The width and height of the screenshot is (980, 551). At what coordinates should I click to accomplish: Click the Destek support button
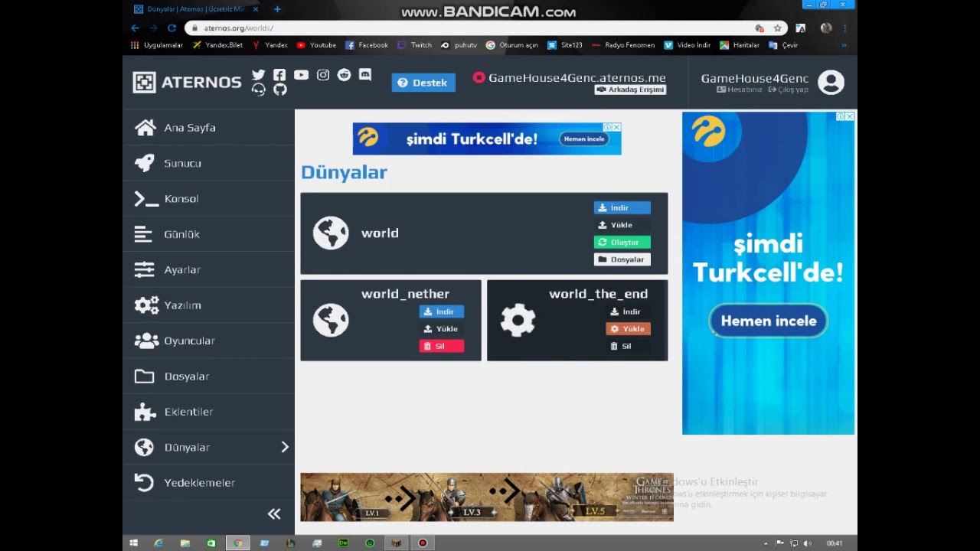pyautogui.click(x=423, y=83)
